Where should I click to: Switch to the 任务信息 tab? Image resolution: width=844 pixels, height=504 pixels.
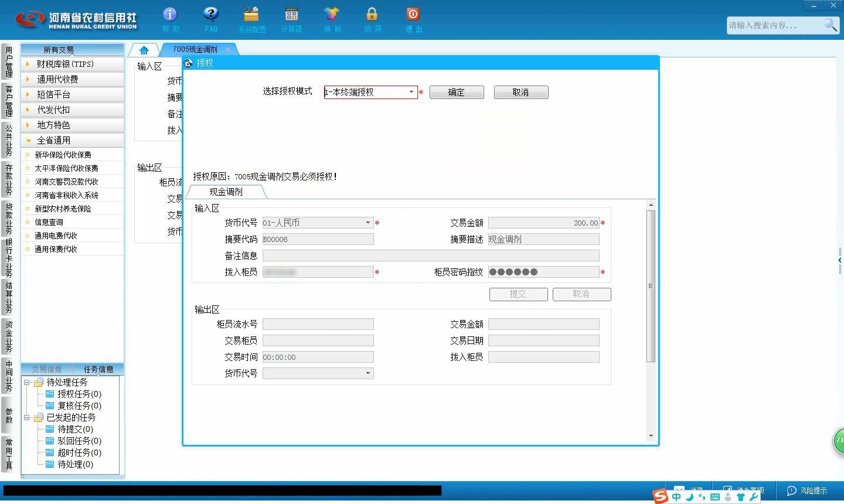(x=98, y=369)
